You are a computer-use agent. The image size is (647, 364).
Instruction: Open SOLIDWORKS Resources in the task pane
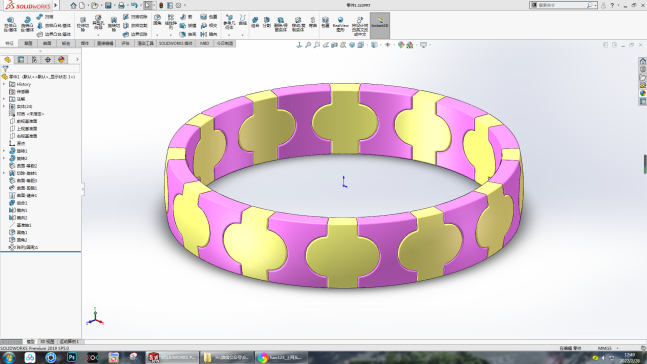point(643,61)
